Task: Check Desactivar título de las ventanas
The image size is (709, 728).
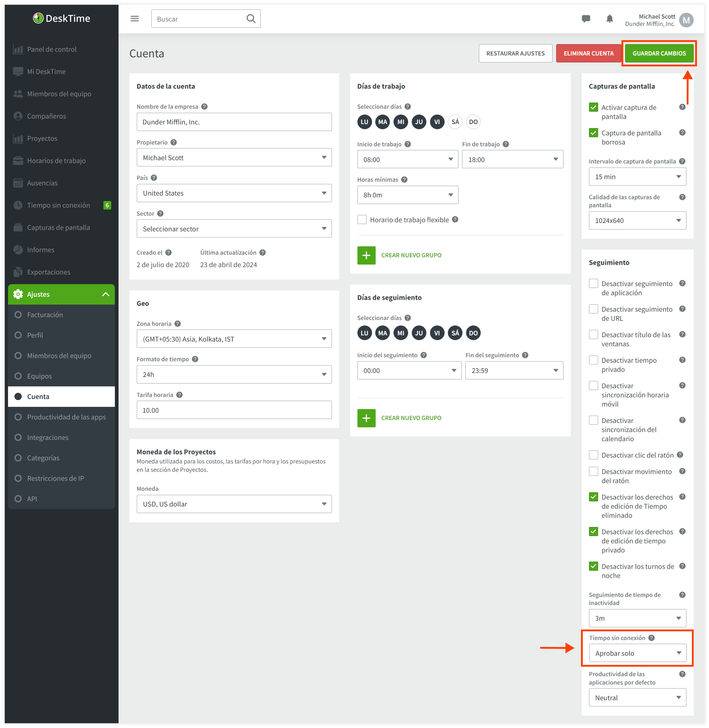Action: (x=594, y=335)
